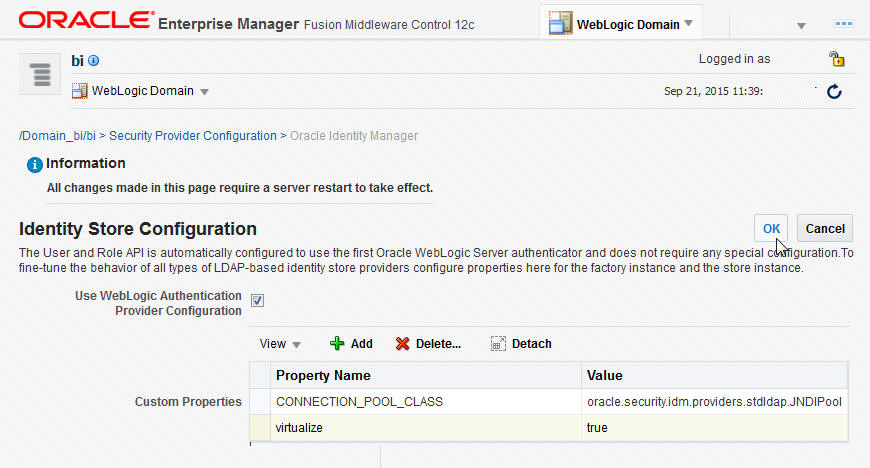Open the View dropdown menu

280,344
